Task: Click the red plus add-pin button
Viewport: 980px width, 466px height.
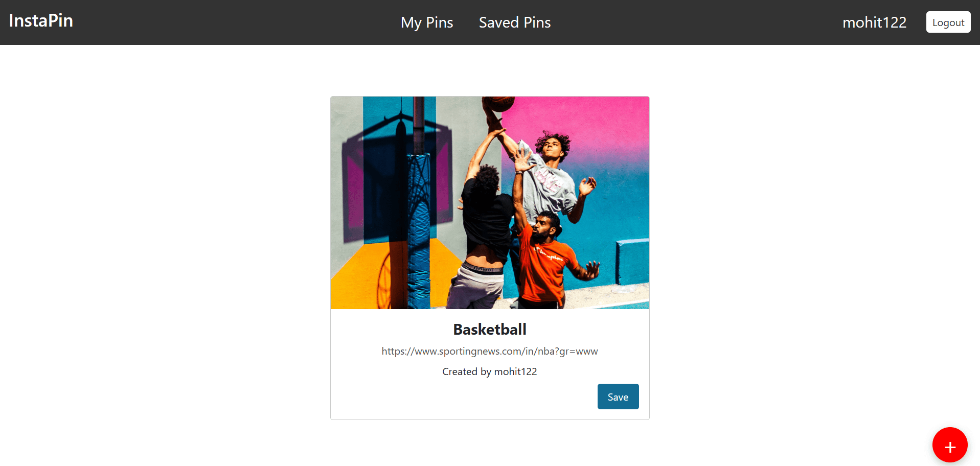Action: click(x=950, y=445)
